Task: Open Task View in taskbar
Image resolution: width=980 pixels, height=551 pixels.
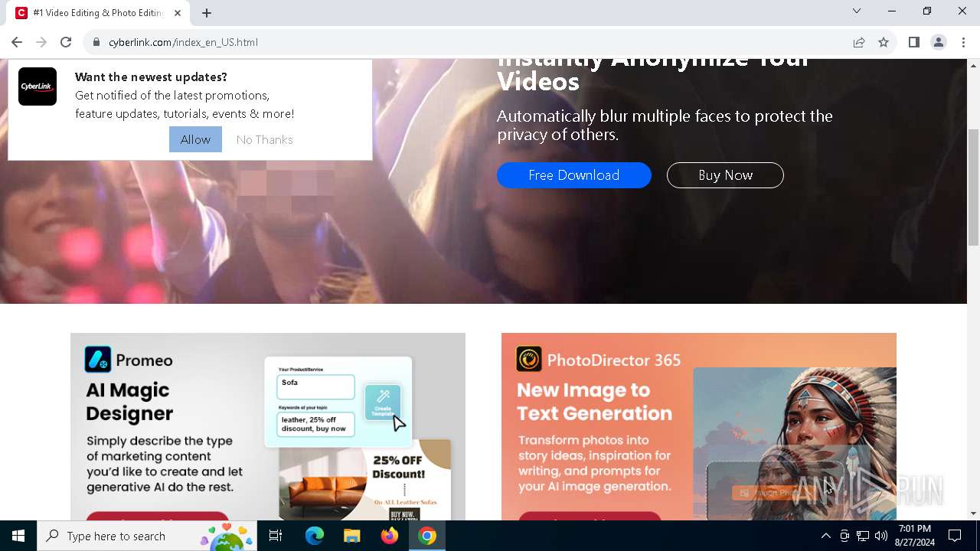Action: click(276, 536)
